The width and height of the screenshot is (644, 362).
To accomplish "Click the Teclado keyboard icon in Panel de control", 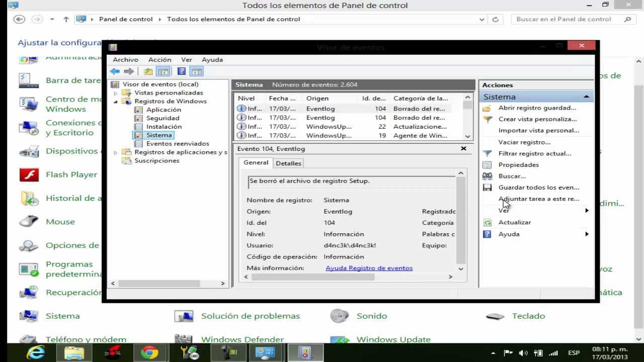I will point(495,316).
